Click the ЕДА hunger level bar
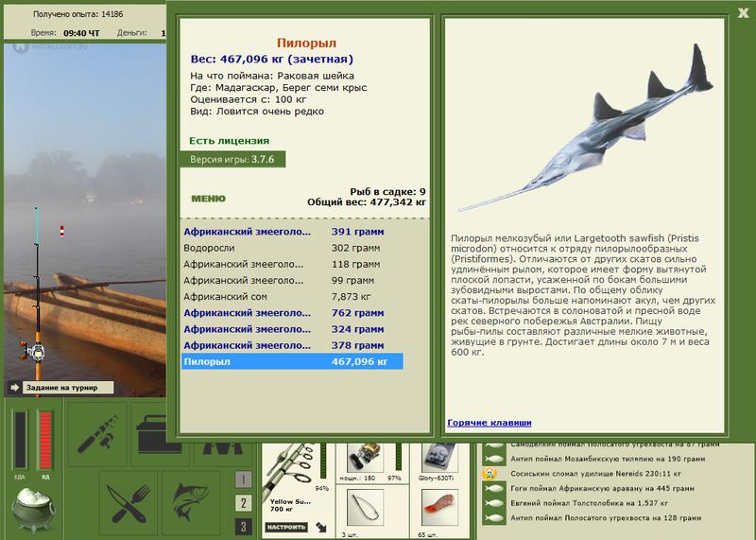This screenshot has height=540, width=756. tap(20, 440)
